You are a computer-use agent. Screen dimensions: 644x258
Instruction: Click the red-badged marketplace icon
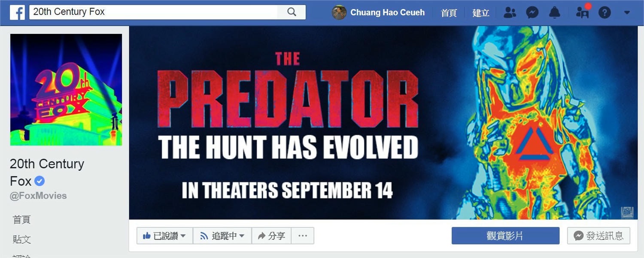click(x=583, y=12)
